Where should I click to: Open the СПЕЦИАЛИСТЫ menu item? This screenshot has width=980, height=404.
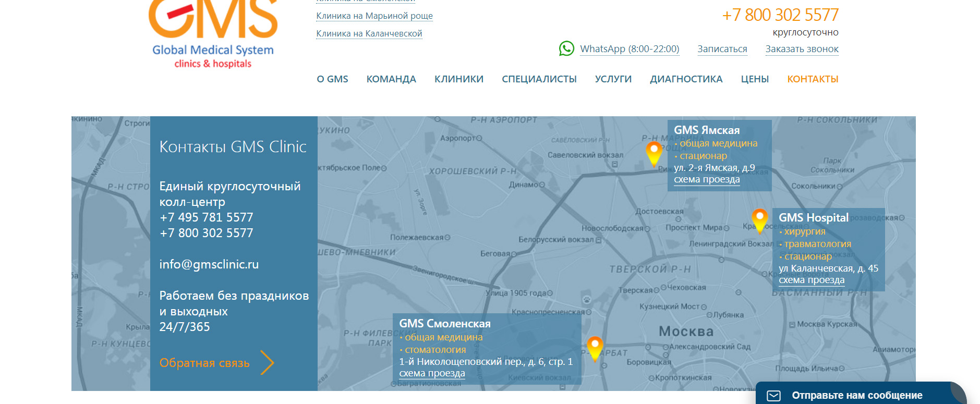pos(539,79)
